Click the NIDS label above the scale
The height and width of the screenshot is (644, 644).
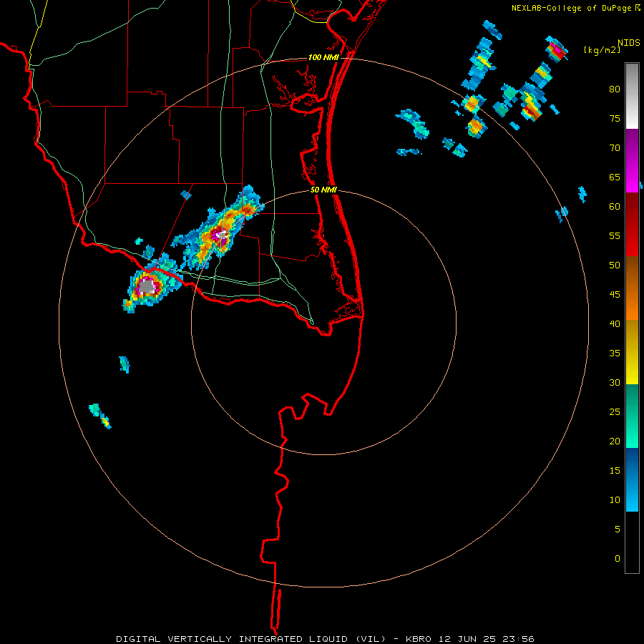pos(629,43)
